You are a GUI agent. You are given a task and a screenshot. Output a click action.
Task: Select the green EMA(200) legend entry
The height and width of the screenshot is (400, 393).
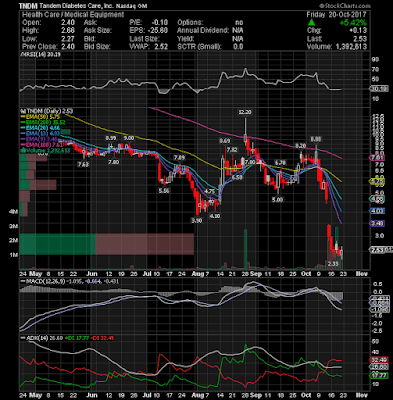pos(37,122)
